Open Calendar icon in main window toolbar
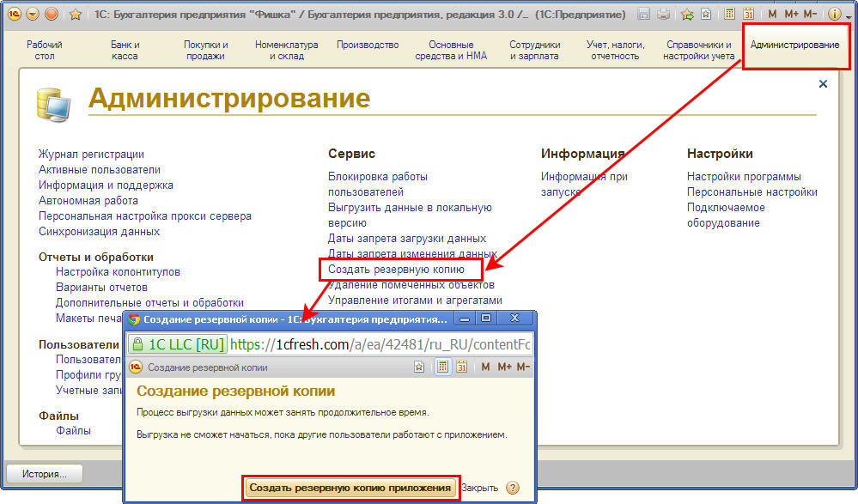The height and width of the screenshot is (504, 858). pos(748,15)
